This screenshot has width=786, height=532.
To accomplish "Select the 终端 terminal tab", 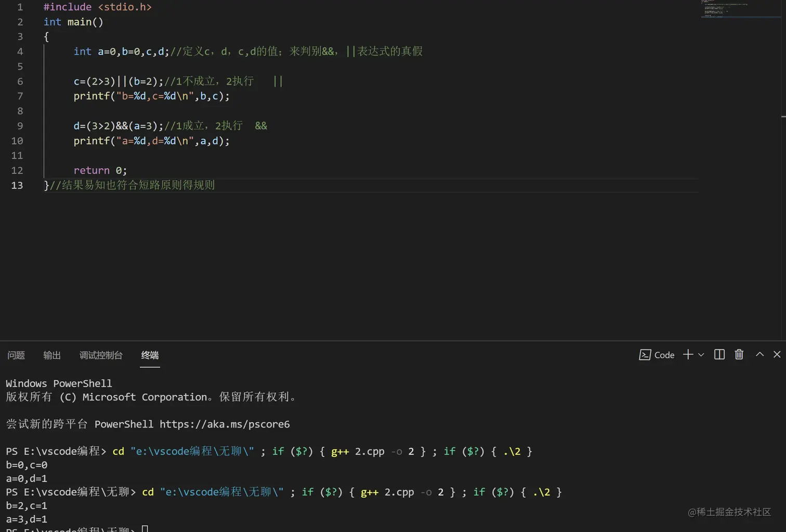I will tap(150, 355).
